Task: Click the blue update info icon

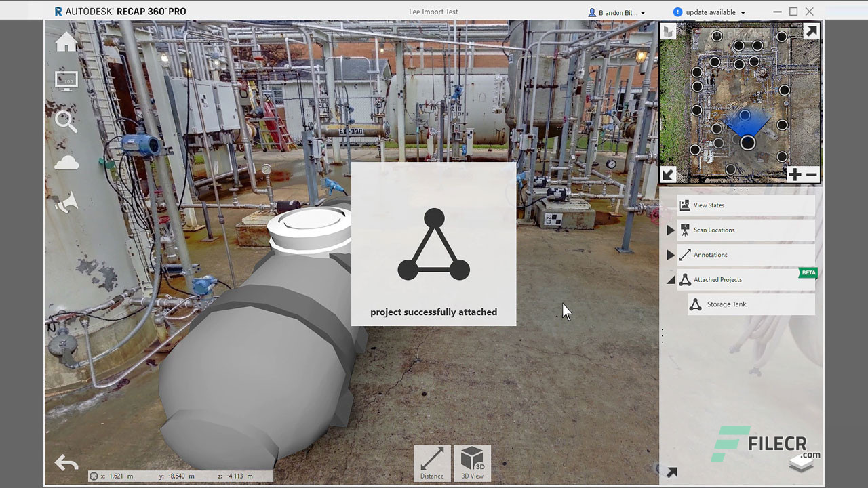Action: 677,12
